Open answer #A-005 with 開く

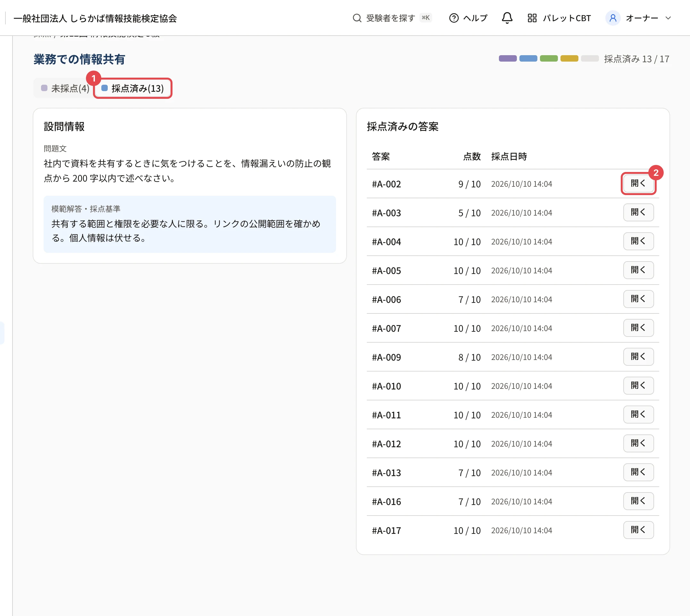click(x=638, y=270)
